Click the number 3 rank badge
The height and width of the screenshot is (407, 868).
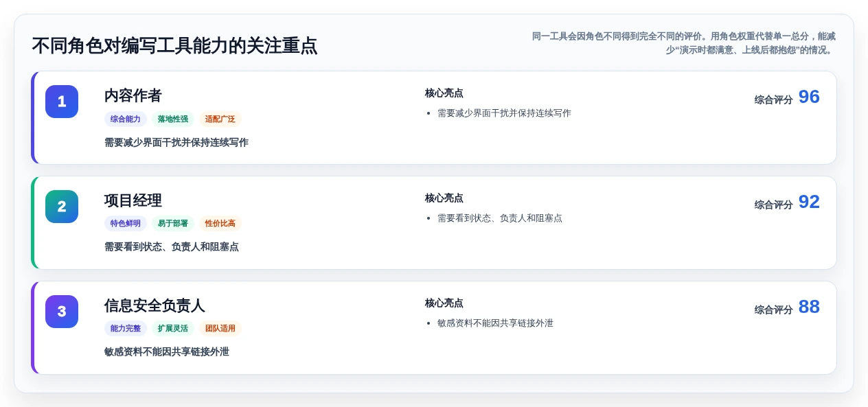(62, 312)
